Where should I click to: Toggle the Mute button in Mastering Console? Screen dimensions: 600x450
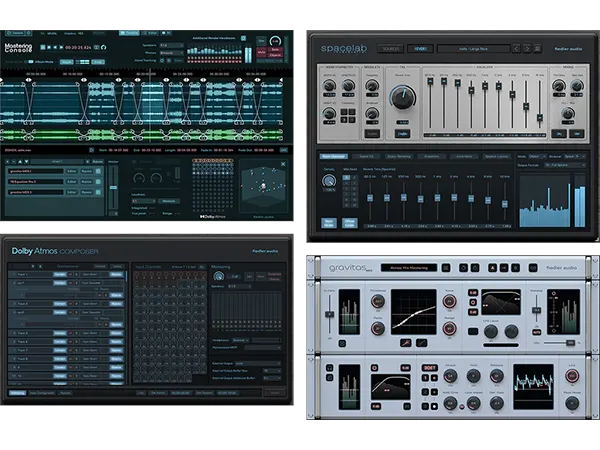click(x=261, y=52)
